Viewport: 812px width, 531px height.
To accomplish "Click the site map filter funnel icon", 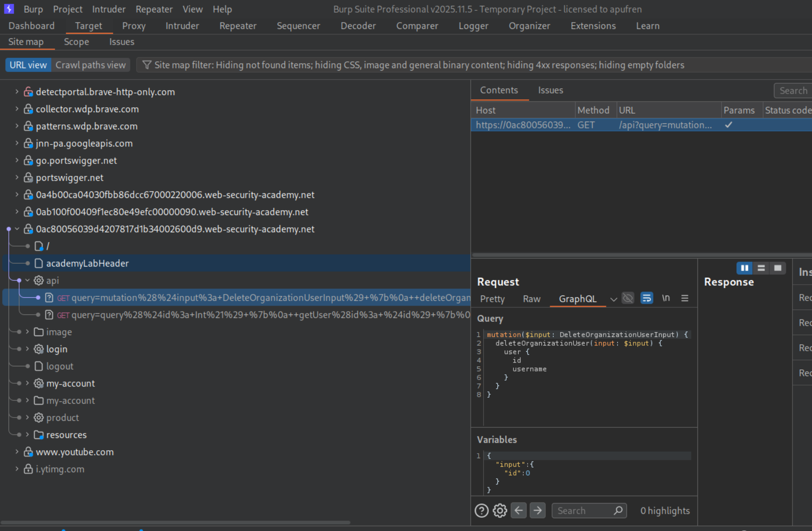I will (x=146, y=65).
